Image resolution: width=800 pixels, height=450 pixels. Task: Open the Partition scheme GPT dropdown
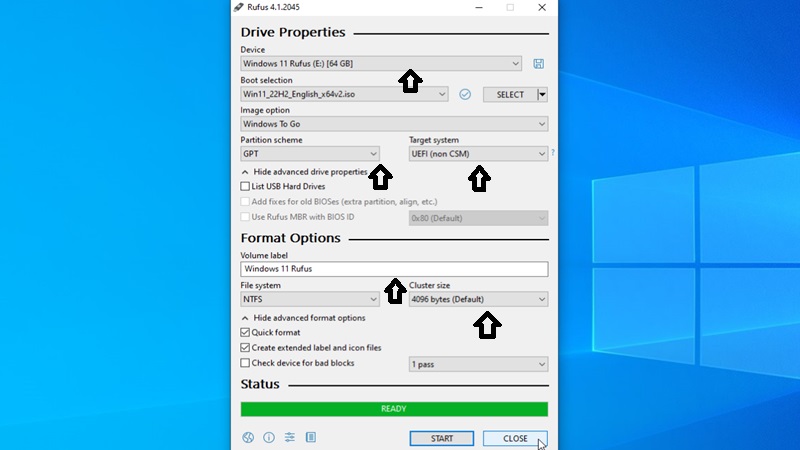click(x=310, y=154)
